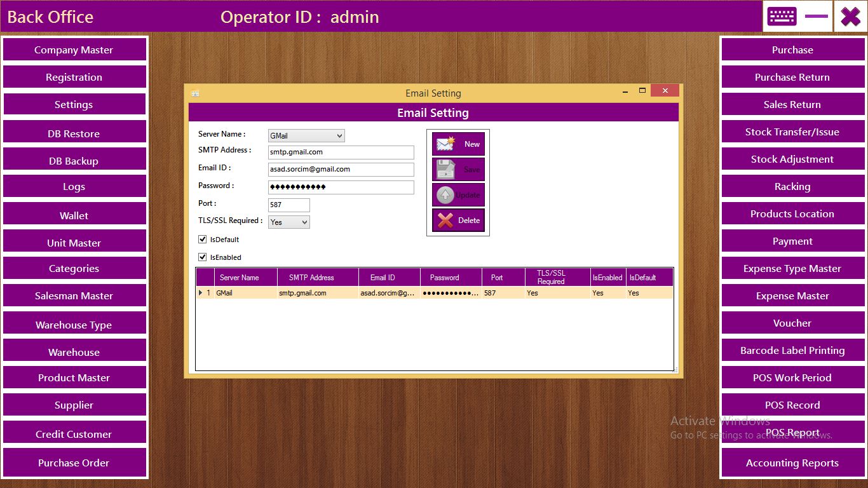Click the red X Delete icon

(x=445, y=220)
